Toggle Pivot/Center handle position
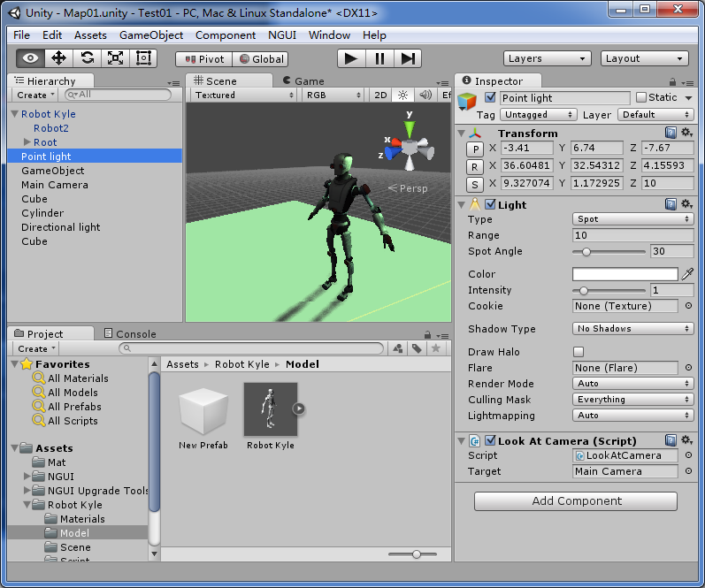 pyautogui.click(x=204, y=59)
